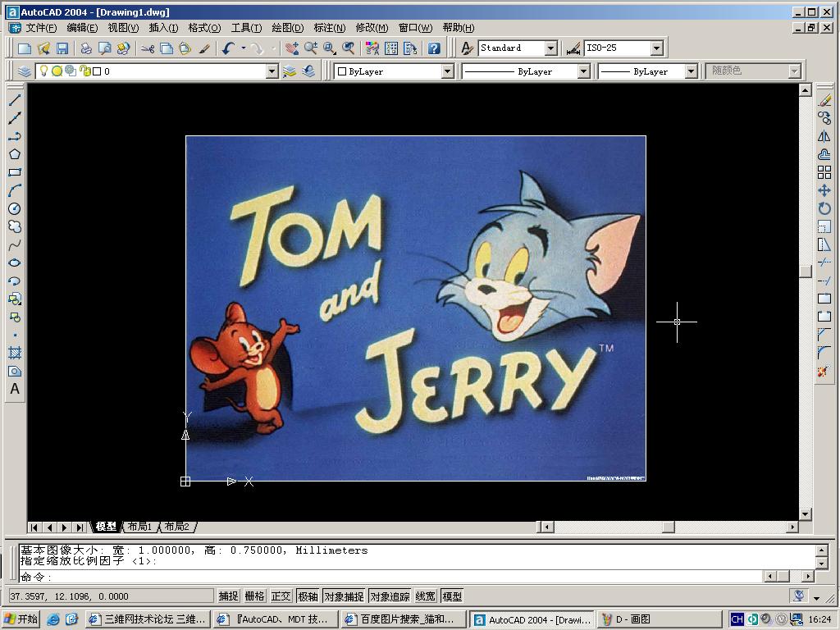Expand the layer list dropdown
840x630 pixels.
click(272, 71)
